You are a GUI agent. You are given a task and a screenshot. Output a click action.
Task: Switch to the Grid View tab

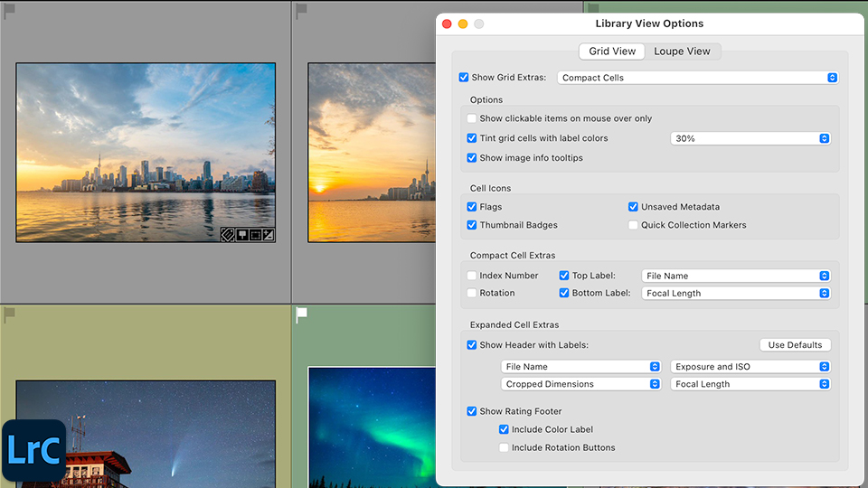(x=612, y=51)
